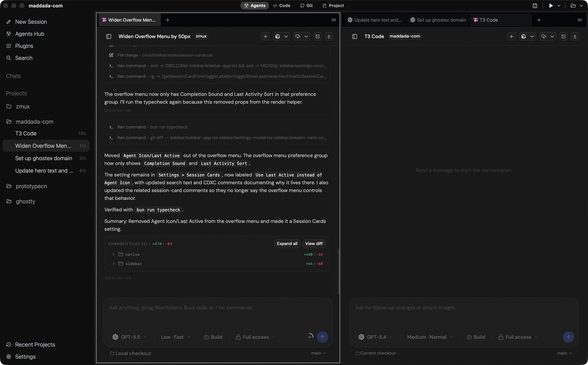Click the maddada-com badge beside T3 Code
588x365 pixels.
405,36
